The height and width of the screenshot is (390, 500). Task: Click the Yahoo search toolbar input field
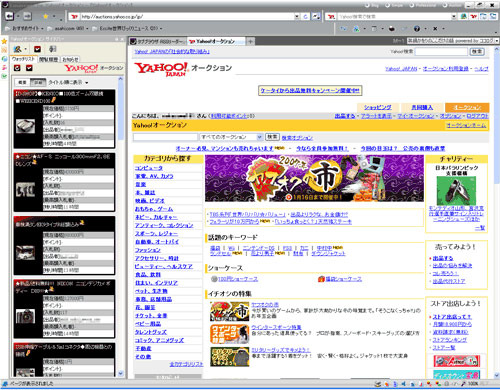(394, 16)
